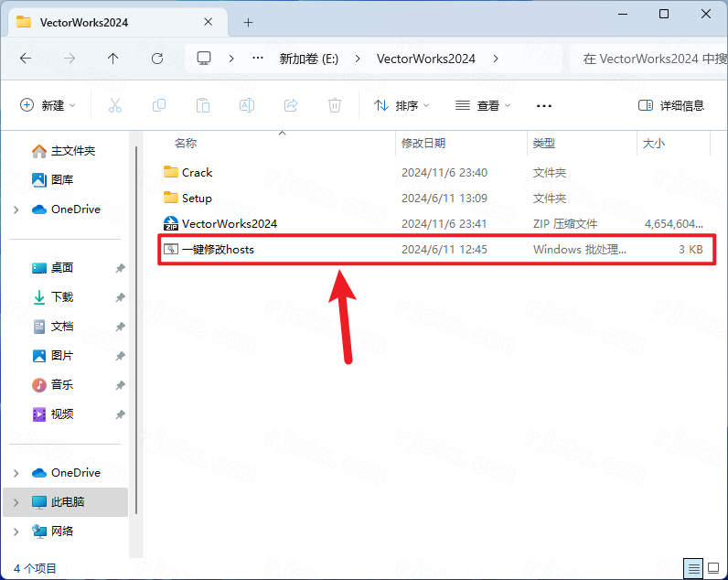Click the Paste clipboard icon
The image size is (728, 580).
[x=203, y=105]
